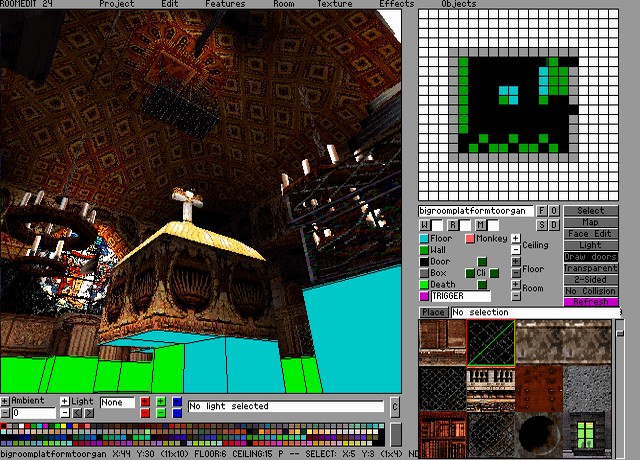Click the cyan Floor block type square
The height and width of the screenshot is (460, 640).
[424, 239]
